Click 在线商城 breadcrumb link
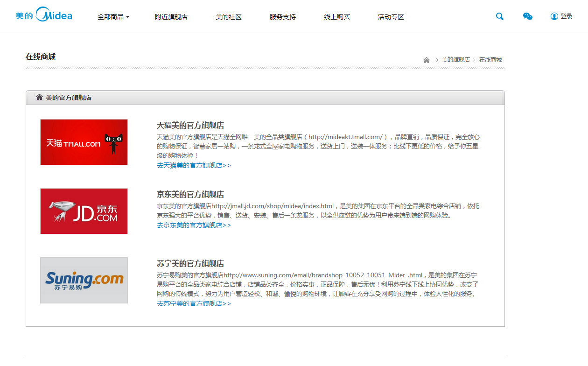Viewport: 588px width, 366px height. 490,60
